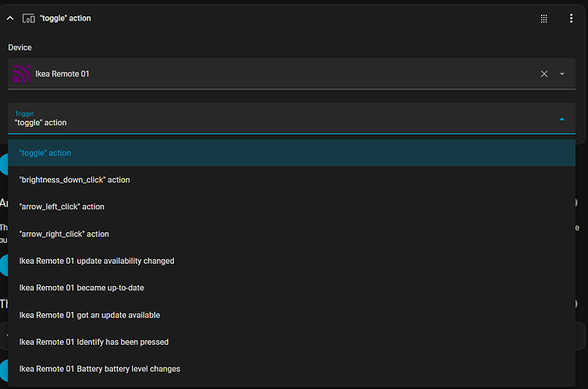Image resolution: width=588 pixels, height=389 pixels.
Task: Click the grid drag handle icon
Action: point(544,19)
